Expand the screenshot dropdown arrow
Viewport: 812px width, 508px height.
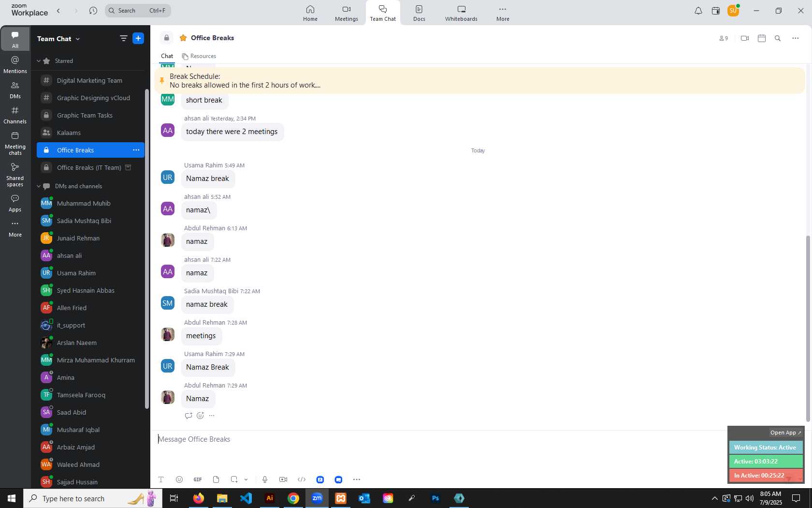coord(246,479)
